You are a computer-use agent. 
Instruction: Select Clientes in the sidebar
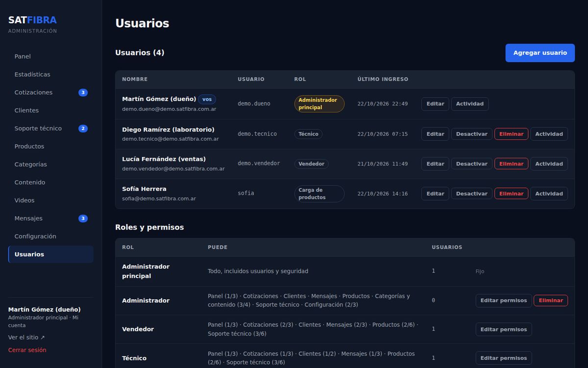[x=50, y=110]
